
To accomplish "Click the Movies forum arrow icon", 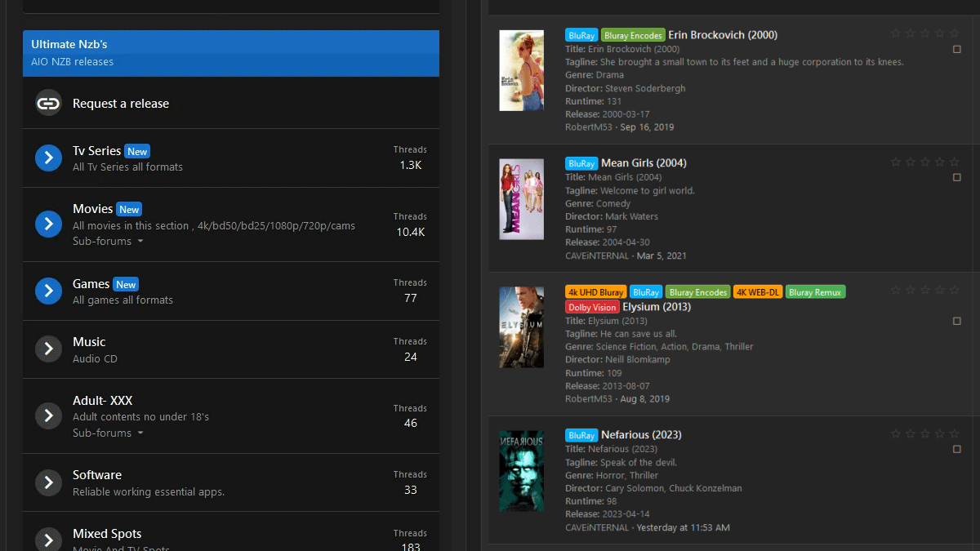I will [x=48, y=224].
